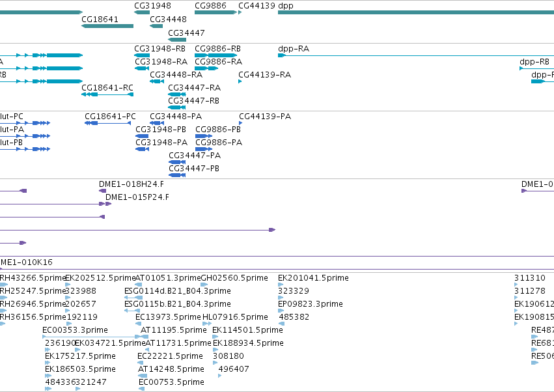Select the CG18641 gene arrow glyph

pyautogui.click(x=107, y=26)
